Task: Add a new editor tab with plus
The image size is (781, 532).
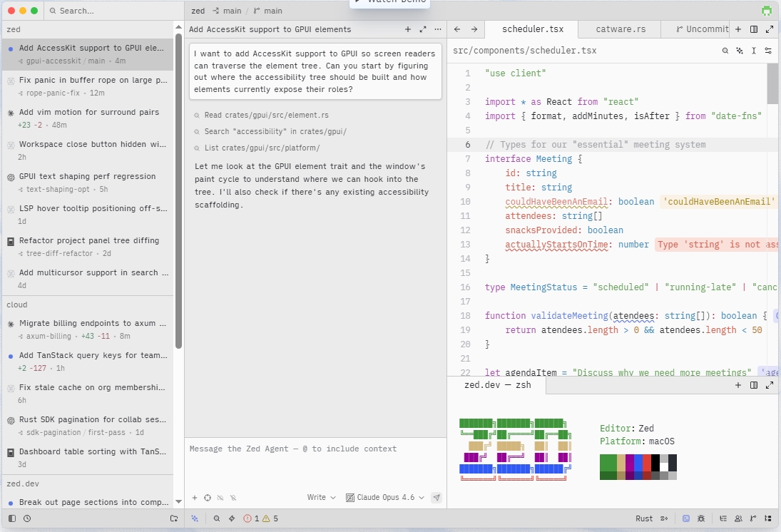Action: pyautogui.click(x=738, y=29)
